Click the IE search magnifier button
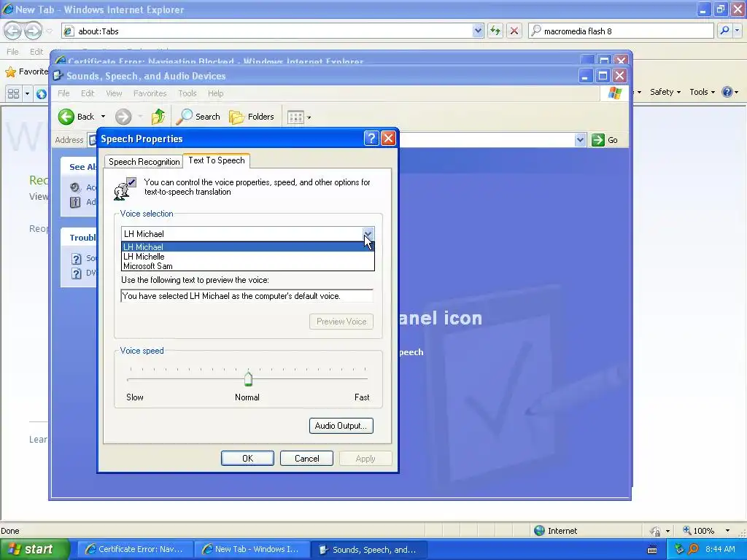The width and height of the screenshot is (747, 560). point(724,31)
